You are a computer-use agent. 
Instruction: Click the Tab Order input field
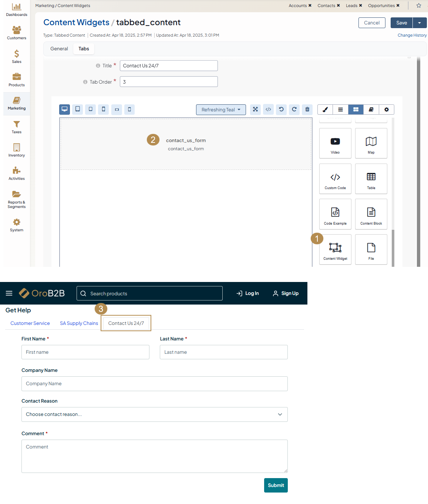169,82
